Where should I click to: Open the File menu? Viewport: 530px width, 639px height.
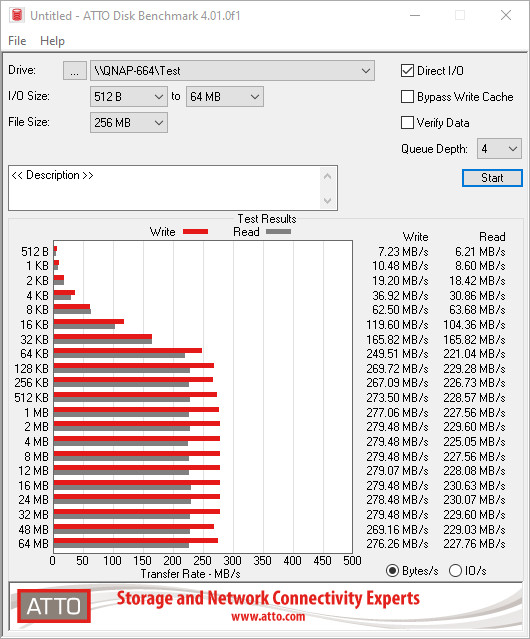pyautogui.click(x=17, y=41)
